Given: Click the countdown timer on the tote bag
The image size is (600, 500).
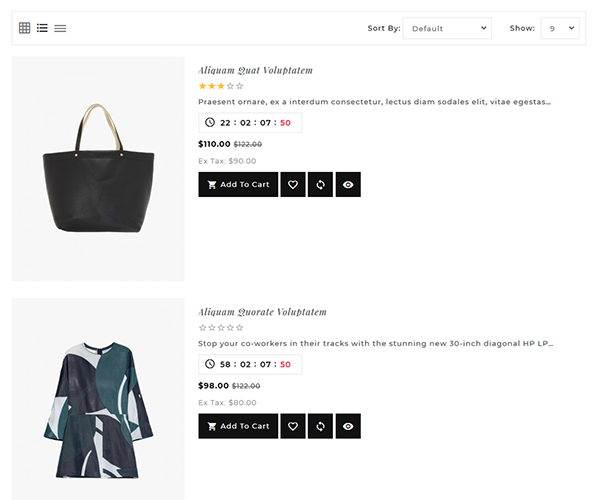Looking at the screenshot, I should click(x=250, y=123).
